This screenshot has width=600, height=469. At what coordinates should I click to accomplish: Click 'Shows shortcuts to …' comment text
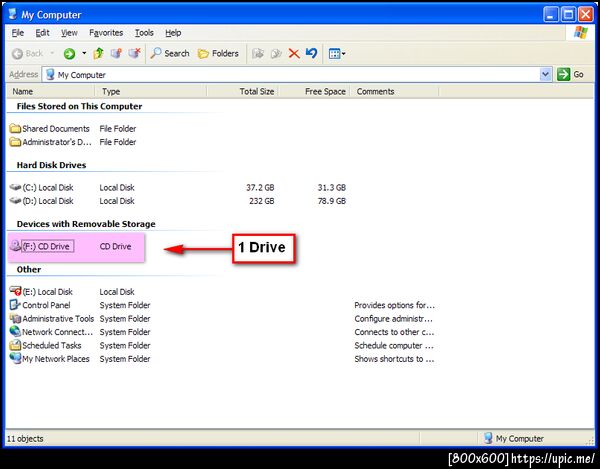[394, 359]
